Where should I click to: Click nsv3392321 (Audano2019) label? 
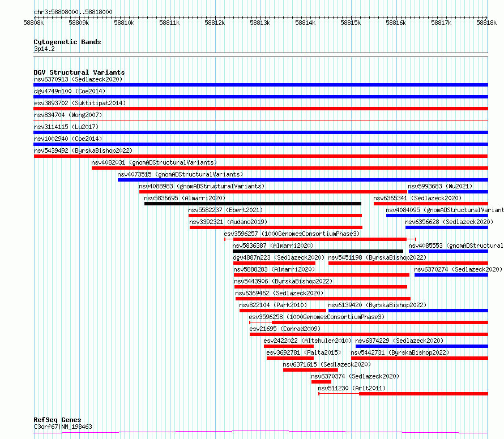click(x=228, y=222)
